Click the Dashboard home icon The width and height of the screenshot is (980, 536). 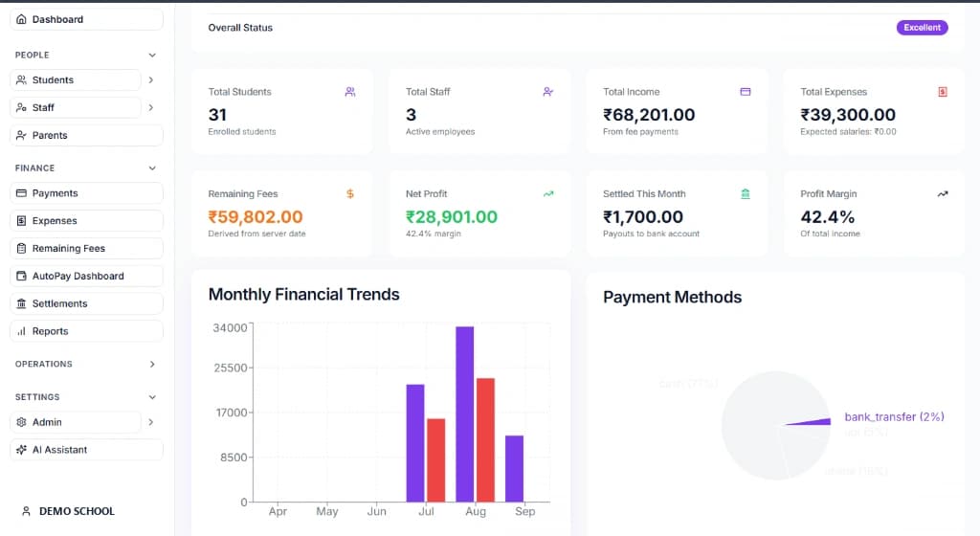[21, 19]
